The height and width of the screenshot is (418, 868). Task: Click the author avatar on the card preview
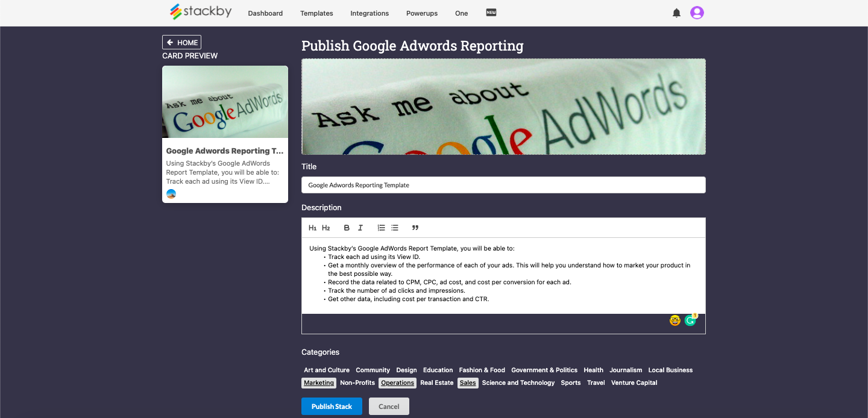171,194
